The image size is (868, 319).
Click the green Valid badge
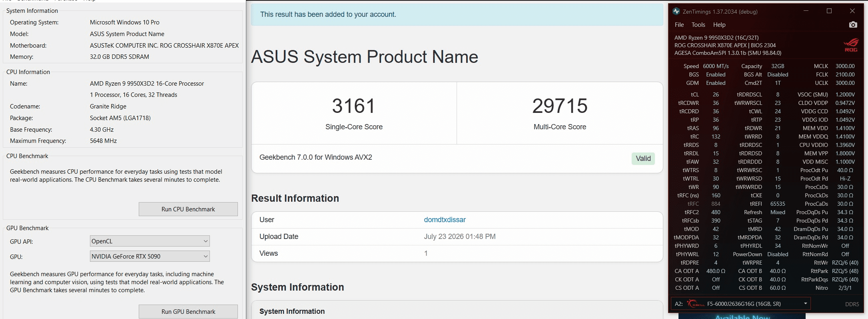tap(643, 158)
